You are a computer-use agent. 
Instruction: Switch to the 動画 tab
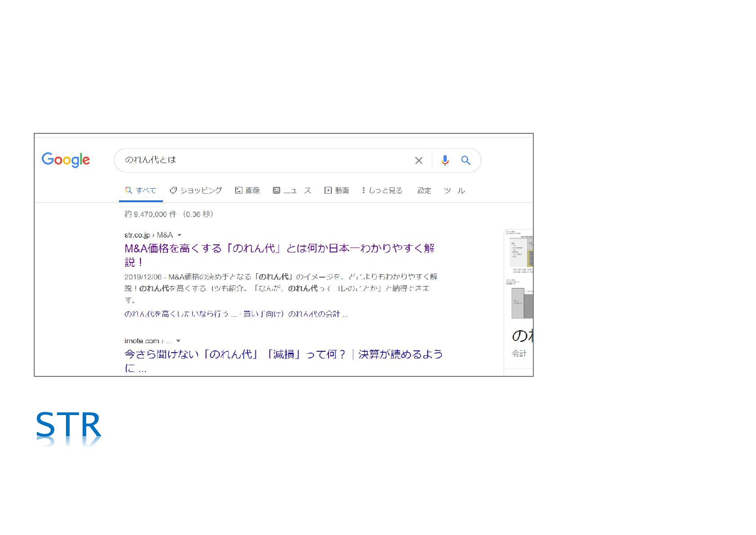pos(337,190)
